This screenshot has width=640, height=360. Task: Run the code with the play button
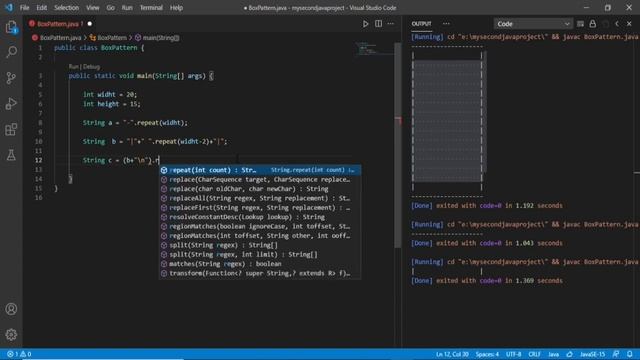pyautogui.click(x=365, y=24)
